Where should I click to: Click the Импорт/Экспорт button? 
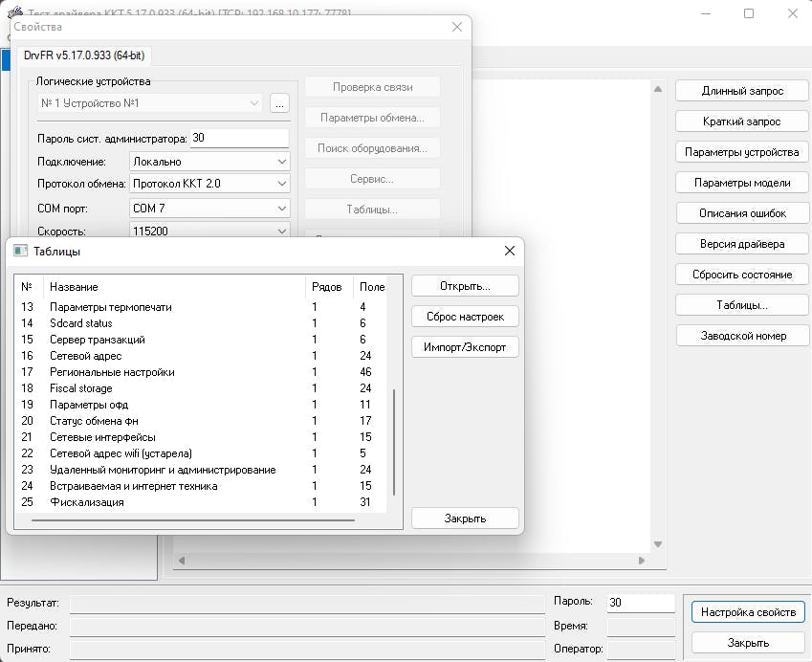point(465,347)
